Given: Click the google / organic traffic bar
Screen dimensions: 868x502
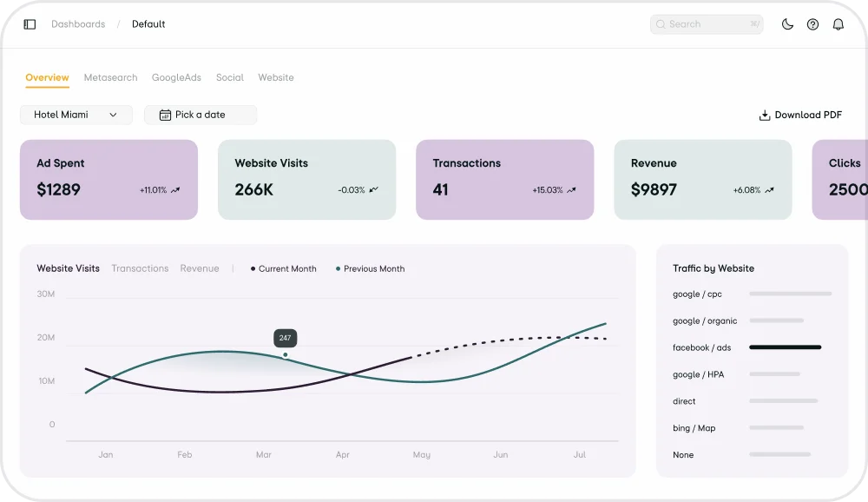Looking at the screenshot, I should 776,320.
